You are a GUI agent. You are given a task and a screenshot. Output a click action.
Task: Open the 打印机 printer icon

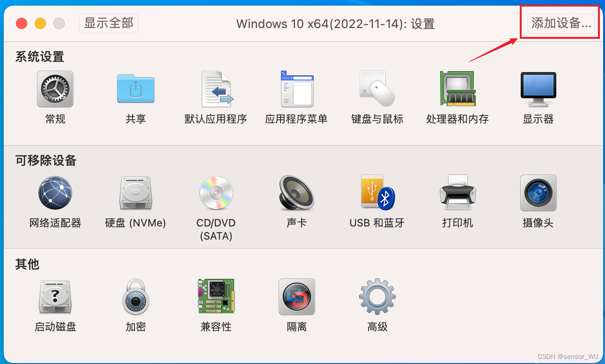(x=457, y=193)
